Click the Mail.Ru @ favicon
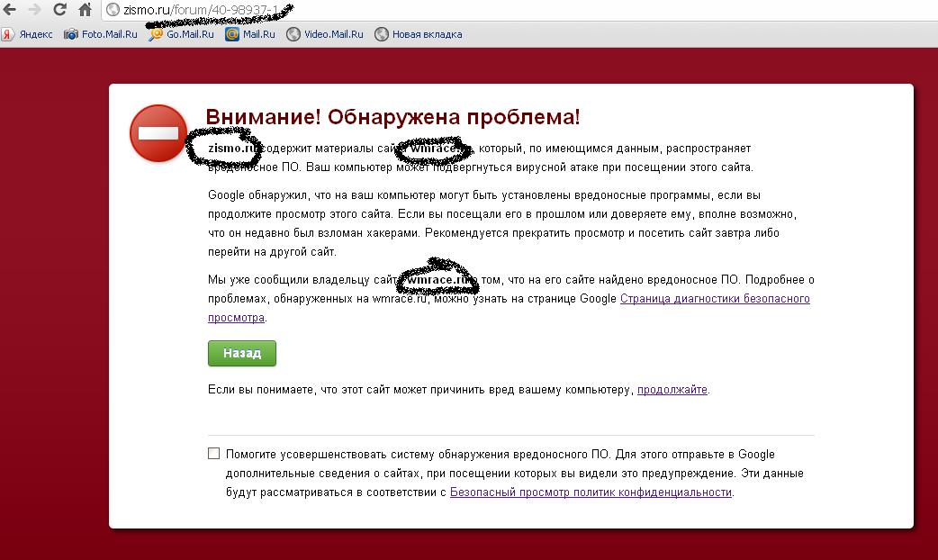This screenshot has height=560, width=938. click(232, 34)
